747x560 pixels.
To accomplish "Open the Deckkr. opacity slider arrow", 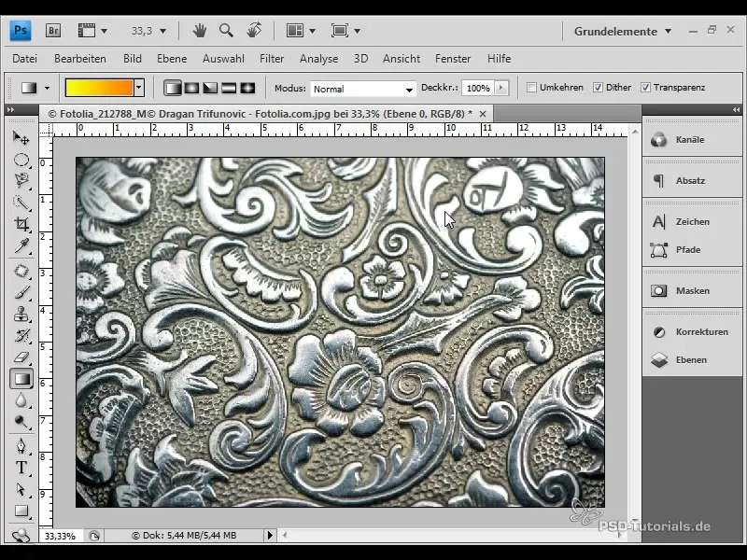I will (501, 88).
